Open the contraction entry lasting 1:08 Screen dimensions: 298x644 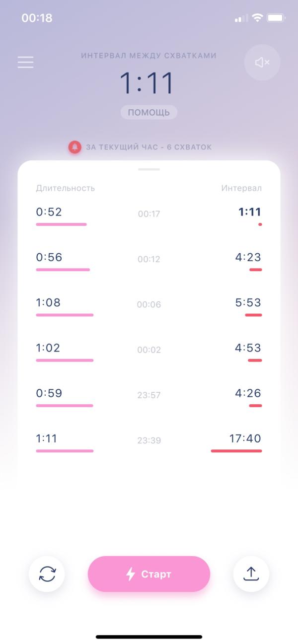[149, 305]
